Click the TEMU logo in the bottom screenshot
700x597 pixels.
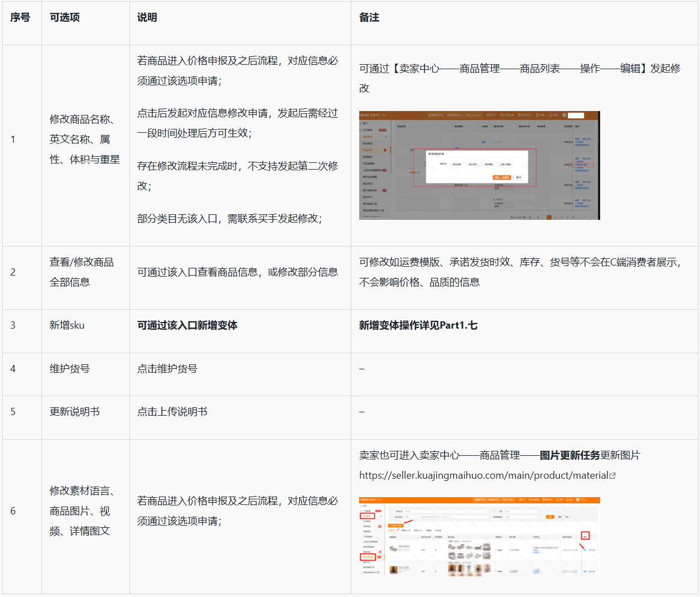pyautogui.click(x=364, y=500)
